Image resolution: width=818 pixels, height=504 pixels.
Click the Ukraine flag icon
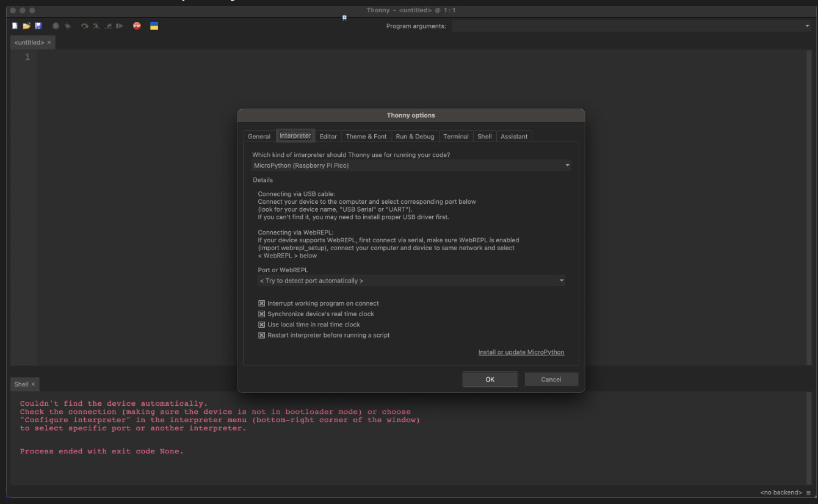(154, 26)
